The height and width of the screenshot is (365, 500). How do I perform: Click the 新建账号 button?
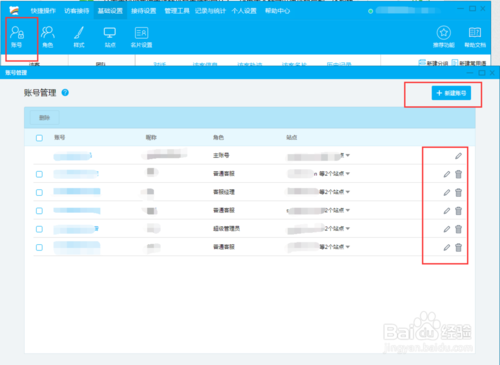[451, 93]
